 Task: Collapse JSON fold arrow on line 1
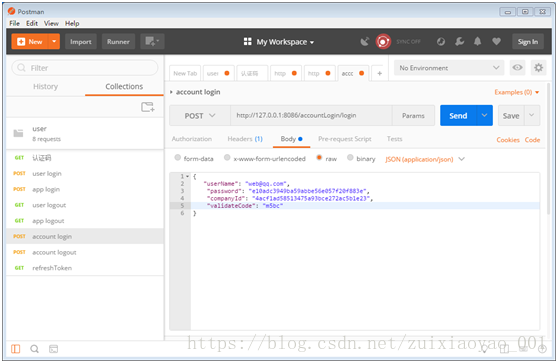pos(188,176)
